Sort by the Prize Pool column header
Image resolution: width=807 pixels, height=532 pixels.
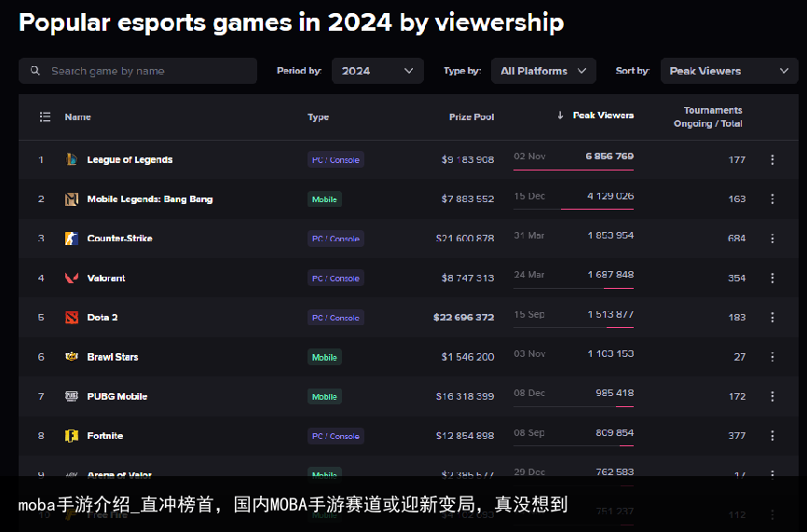click(472, 116)
